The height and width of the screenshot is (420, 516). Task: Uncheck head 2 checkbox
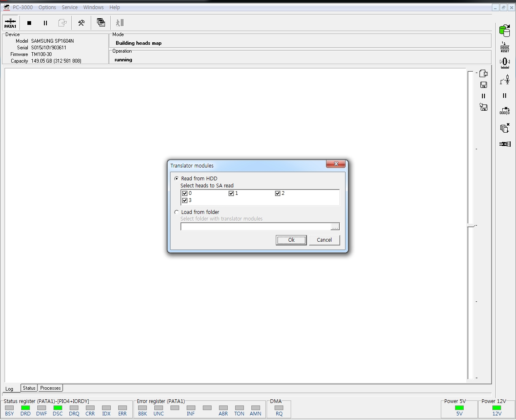pos(278,193)
